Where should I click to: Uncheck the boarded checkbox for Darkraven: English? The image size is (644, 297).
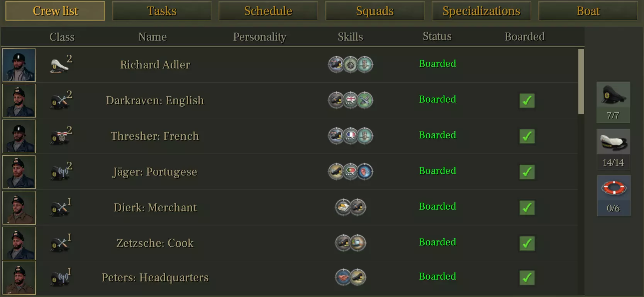tap(527, 101)
